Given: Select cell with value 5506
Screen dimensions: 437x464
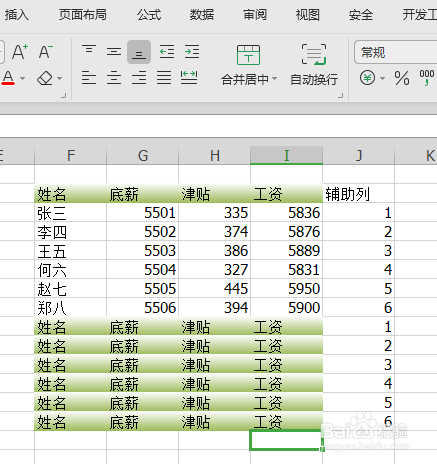Looking at the screenshot, I should click(x=143, y=308).
